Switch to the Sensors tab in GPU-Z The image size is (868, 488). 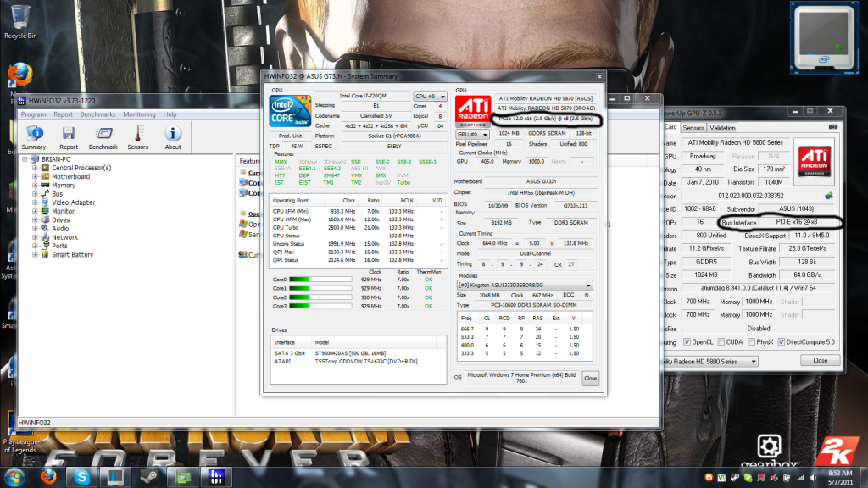tap(693, 128)
